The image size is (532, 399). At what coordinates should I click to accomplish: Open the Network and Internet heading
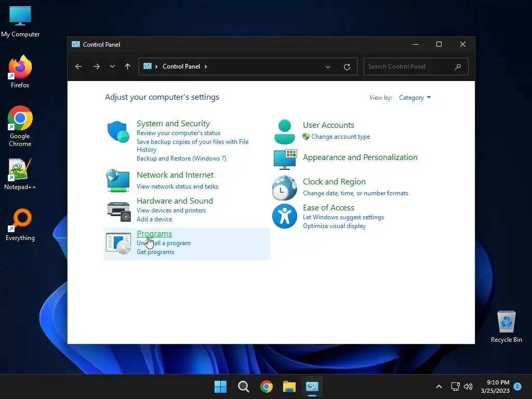point(175,175)
